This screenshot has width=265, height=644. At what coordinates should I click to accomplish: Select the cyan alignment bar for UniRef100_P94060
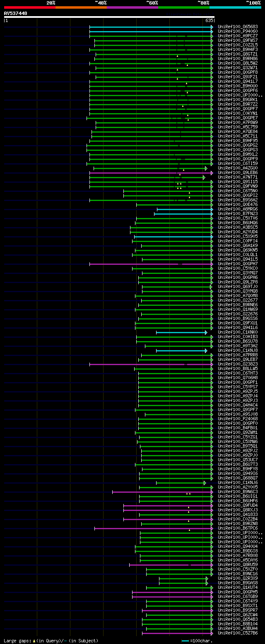pos(151,31)
